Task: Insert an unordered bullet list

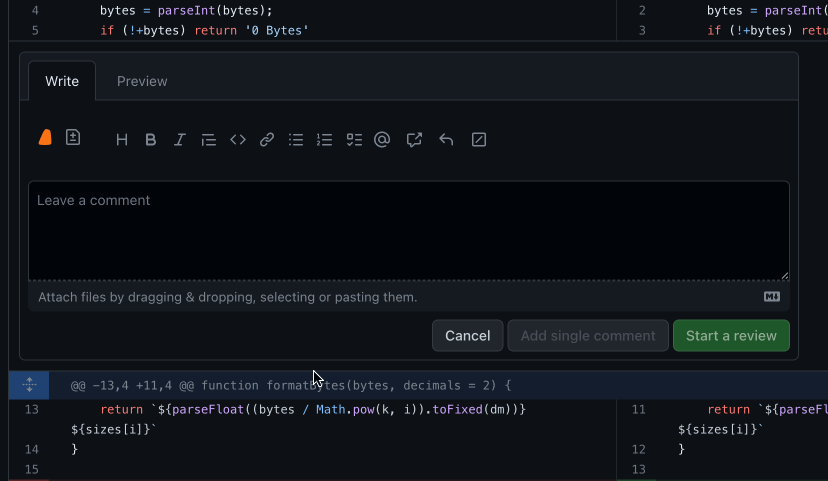Action: pos(296,140)
